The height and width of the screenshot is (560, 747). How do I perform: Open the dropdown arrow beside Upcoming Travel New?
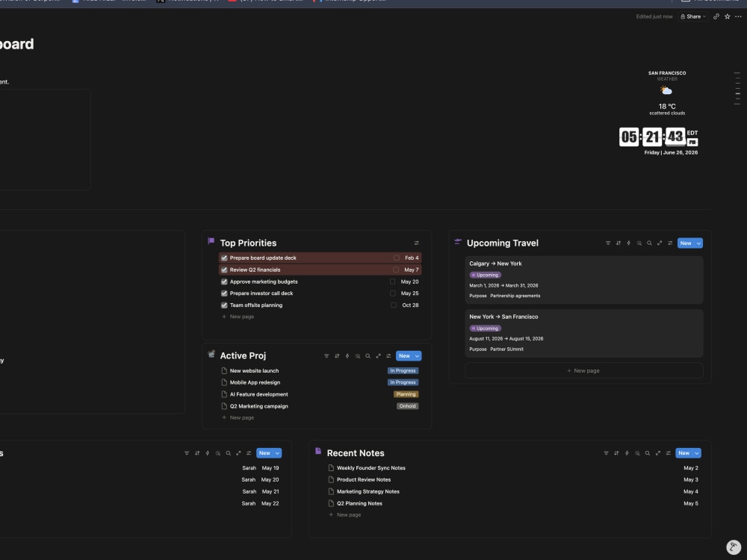pos(698,243)
